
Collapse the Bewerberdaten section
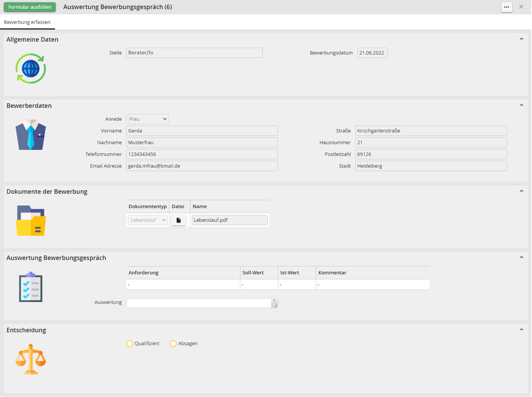pos(521,105)
